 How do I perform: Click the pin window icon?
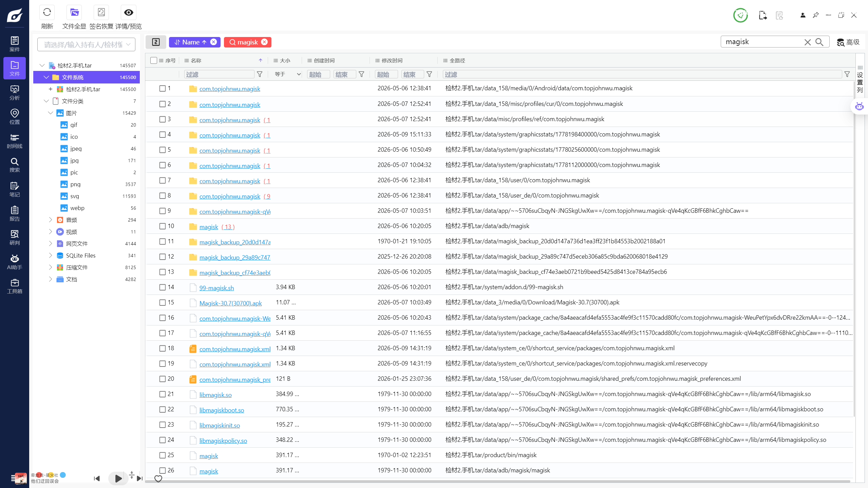(x=815, y=15)
